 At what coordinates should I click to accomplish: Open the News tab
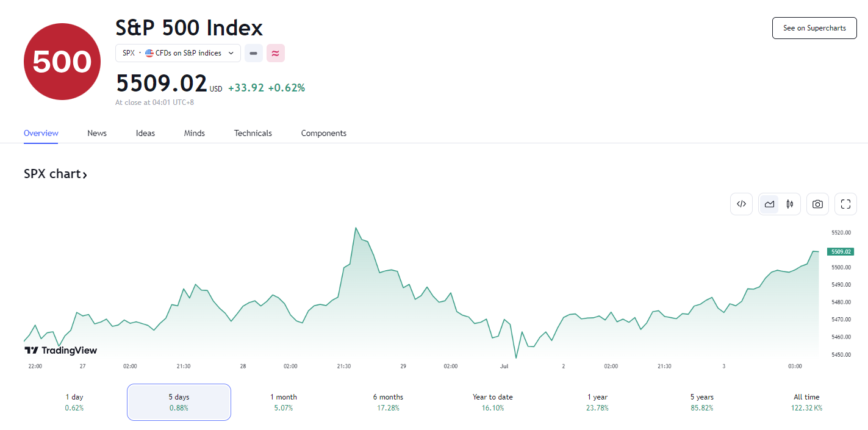pyautogui.click(x=97, y=133)
